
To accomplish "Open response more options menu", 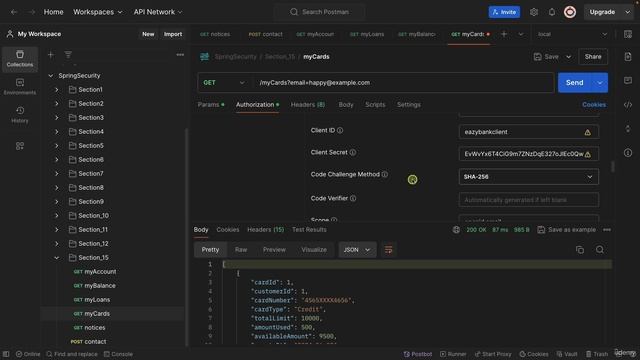I will 607,230.
